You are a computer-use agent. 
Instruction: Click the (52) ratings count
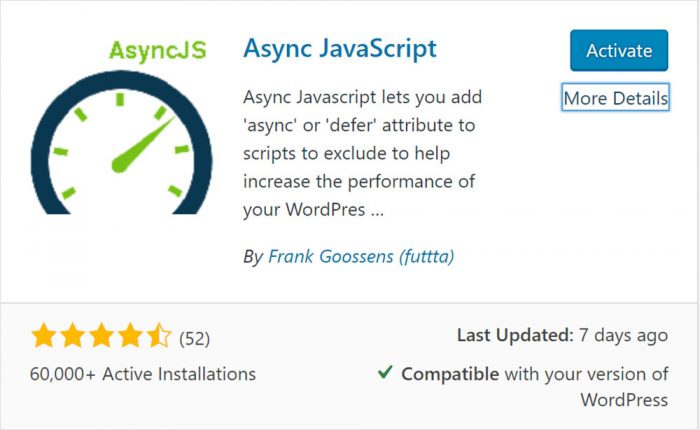click(195, 338)
